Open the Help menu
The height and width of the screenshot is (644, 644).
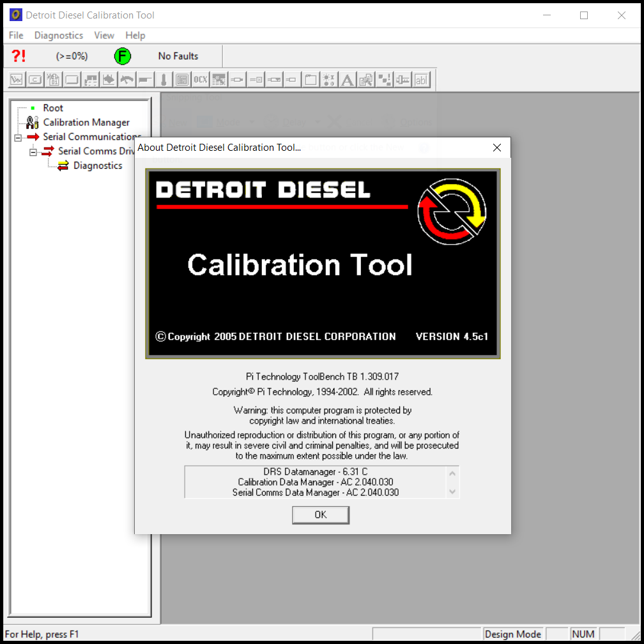135,36
